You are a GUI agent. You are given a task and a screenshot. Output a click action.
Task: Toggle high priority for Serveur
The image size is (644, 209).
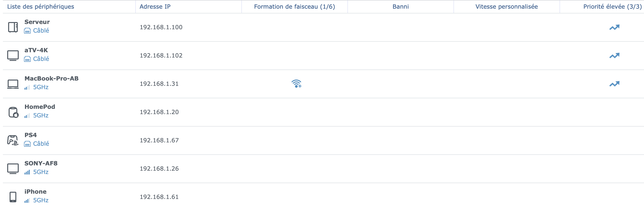click(614, 27)
